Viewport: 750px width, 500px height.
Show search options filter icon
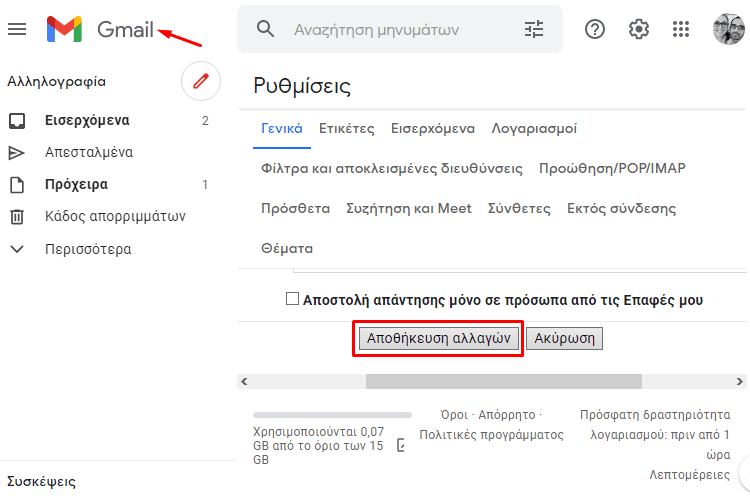pyautogui.click(x=534, y=29)
